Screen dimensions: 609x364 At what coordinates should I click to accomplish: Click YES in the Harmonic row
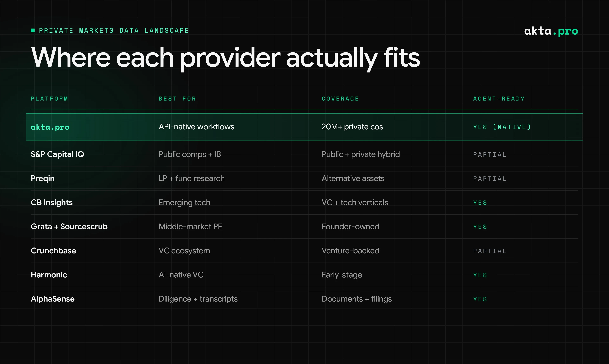480,275
